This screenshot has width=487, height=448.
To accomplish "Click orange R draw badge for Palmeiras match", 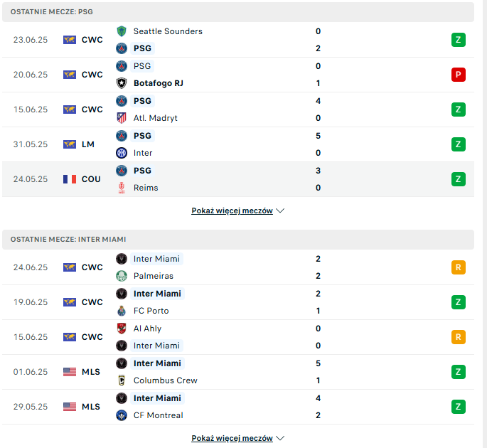I will point(458,267).
